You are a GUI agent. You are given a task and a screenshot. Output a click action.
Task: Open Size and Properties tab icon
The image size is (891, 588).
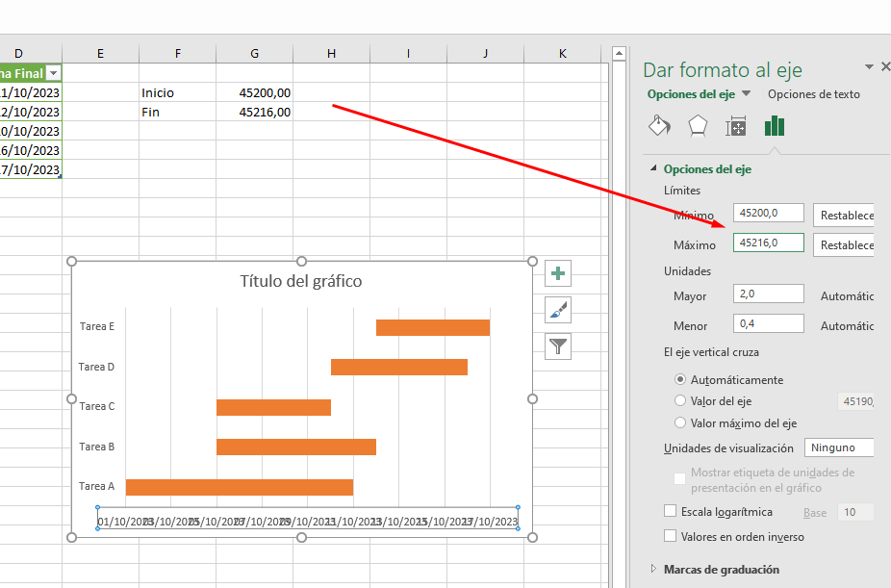pyautogui.click(x=736, y=127)
